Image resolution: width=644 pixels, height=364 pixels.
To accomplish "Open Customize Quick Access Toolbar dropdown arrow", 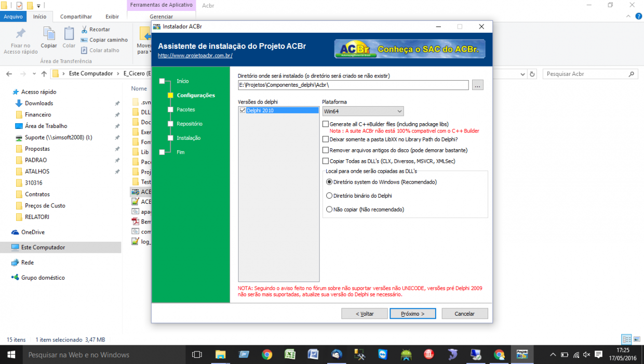I will coord(39,6).
